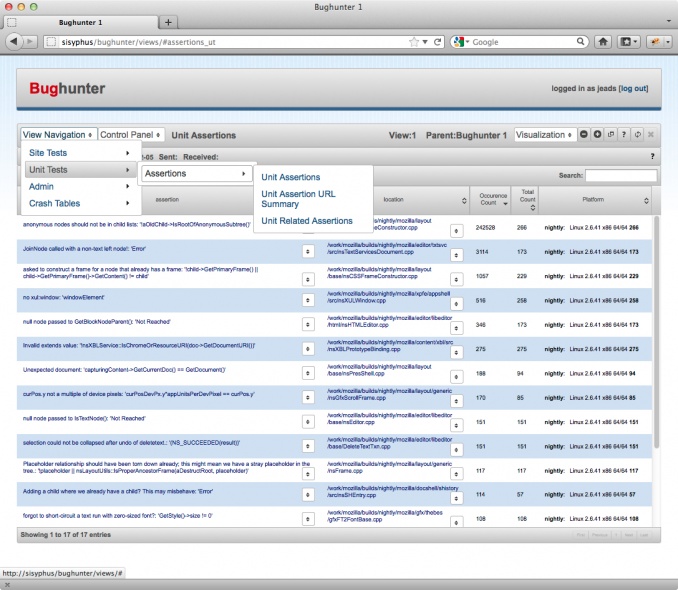Click the Google search box in browser toolbar
Viewport: 678px width, 590px height.
(x=520, y=42)
